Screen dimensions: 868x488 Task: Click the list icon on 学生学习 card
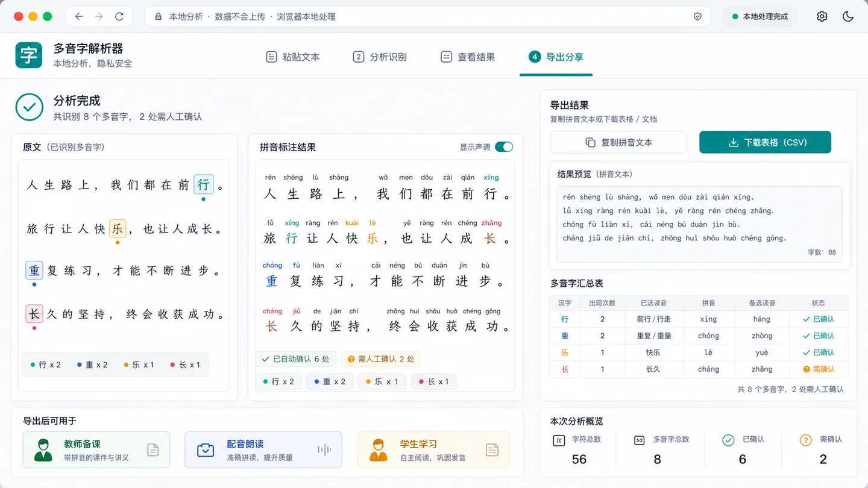(x=492, y=449)
